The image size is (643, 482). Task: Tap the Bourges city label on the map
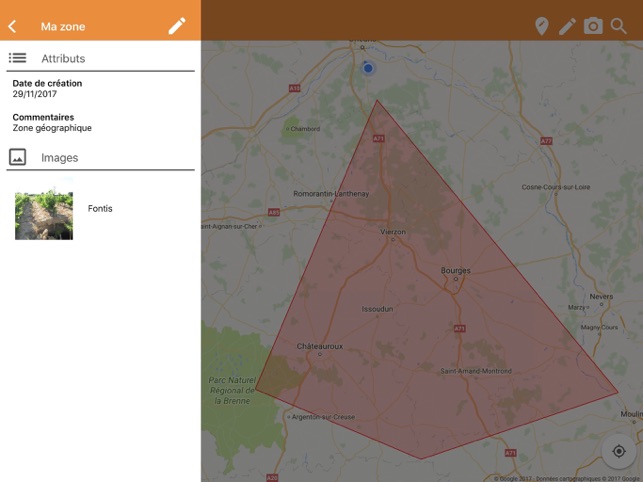455,271
